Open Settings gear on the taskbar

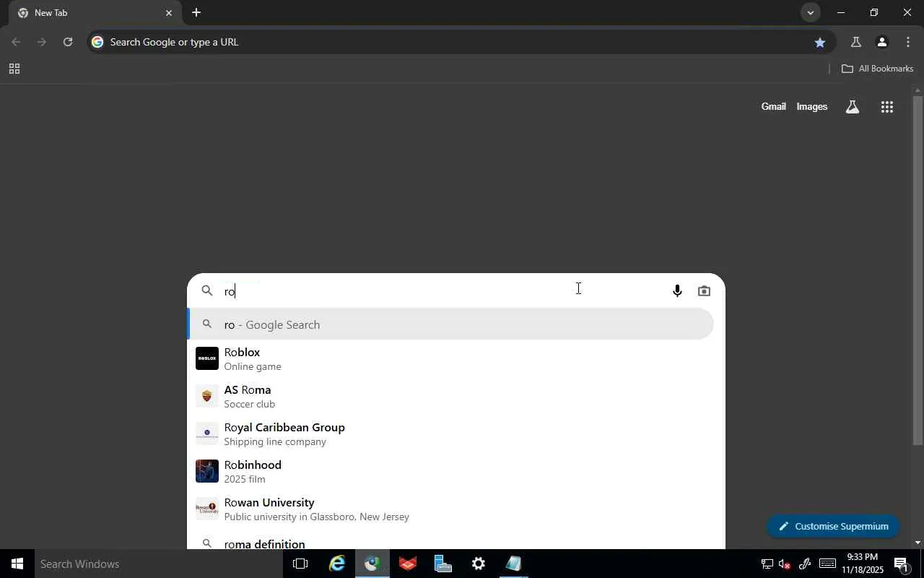pos(478,564)
